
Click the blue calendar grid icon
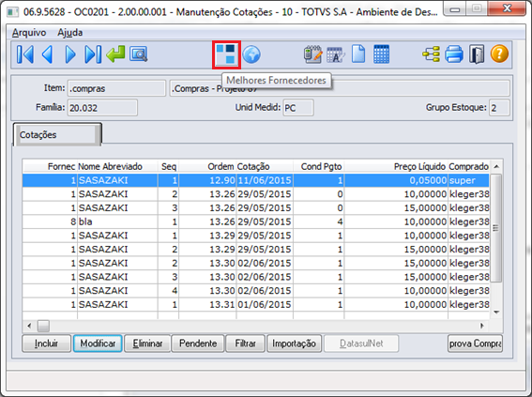pos(381,54)
